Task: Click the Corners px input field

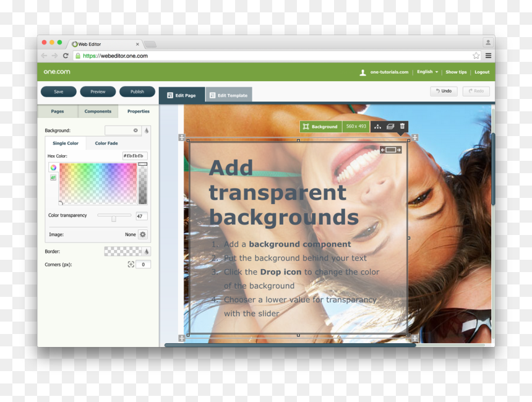Action: [143, 264]
